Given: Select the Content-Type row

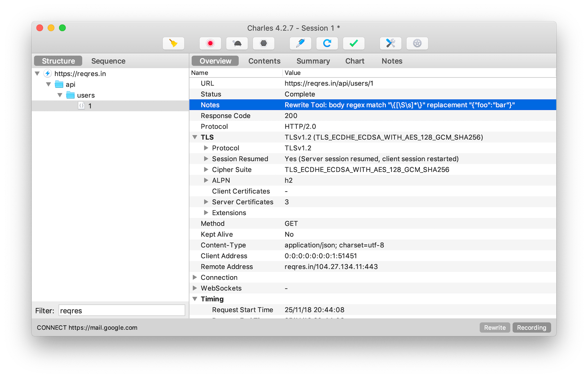Looking at the screenshot, I should 373,245.
